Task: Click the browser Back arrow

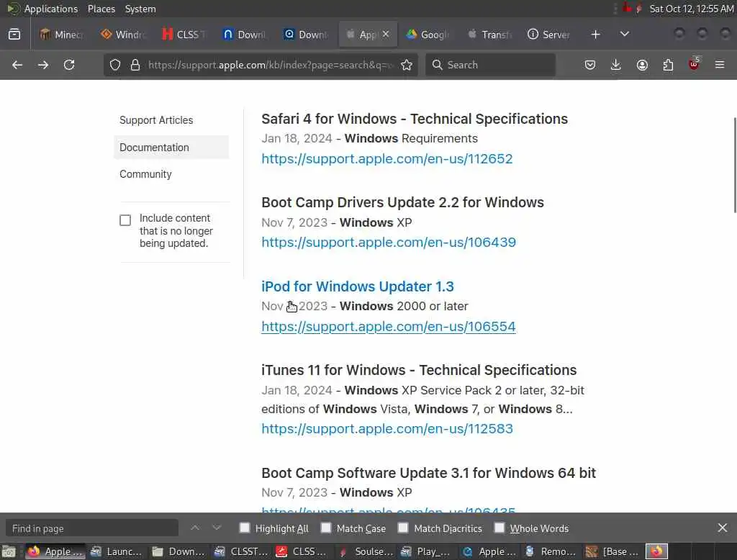Action: click(x=17, y=65)
